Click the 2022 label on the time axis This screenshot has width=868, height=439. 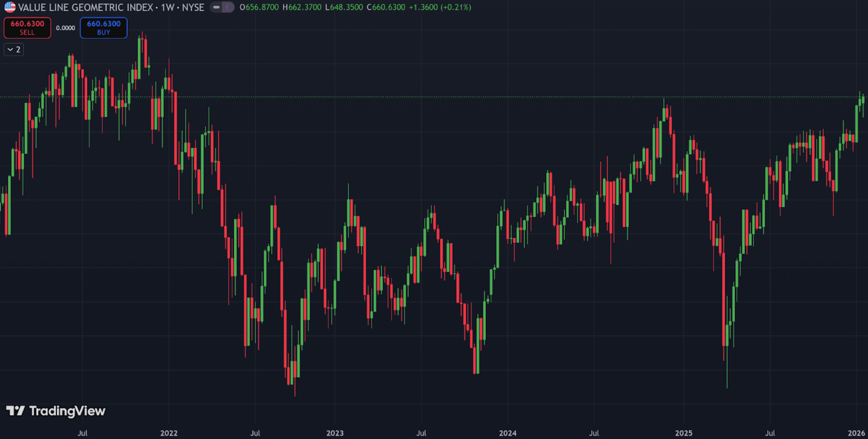click(169, 433)
